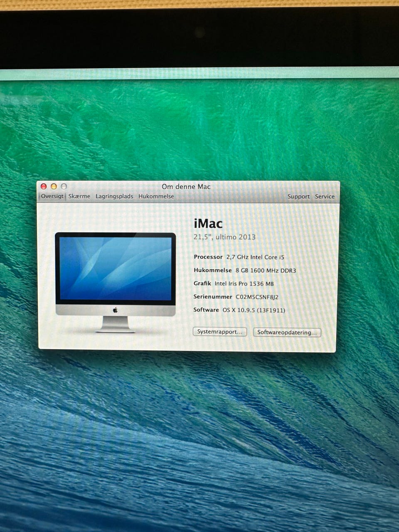Viewport: 399px width, 532px height.
Task: Switch to the Oversigt tab
Action: tap(52, 196)
